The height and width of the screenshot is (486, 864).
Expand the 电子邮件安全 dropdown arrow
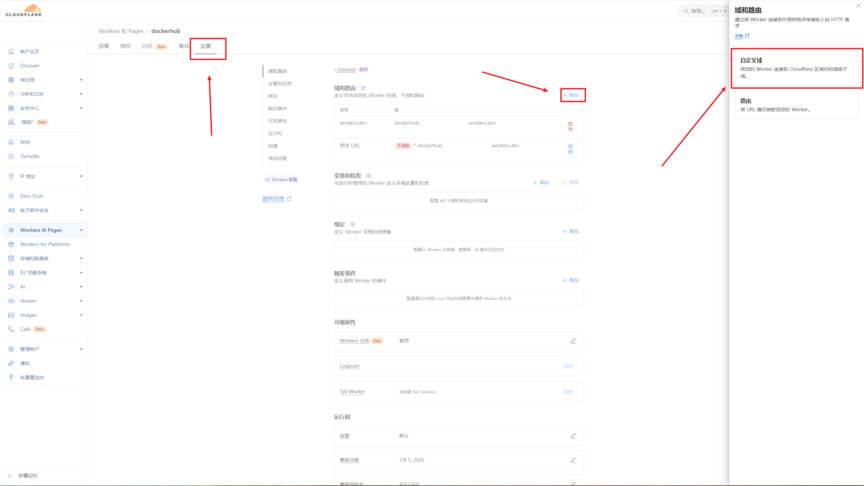81,210
